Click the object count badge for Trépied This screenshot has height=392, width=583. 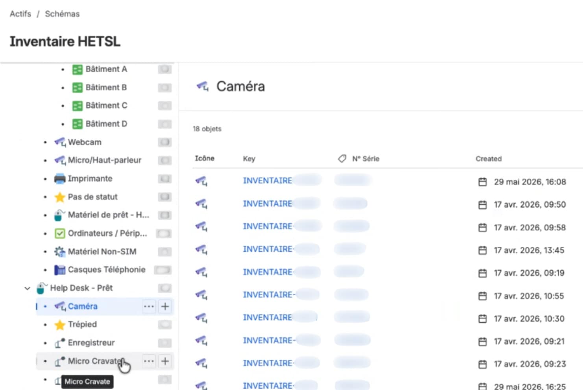165,324
